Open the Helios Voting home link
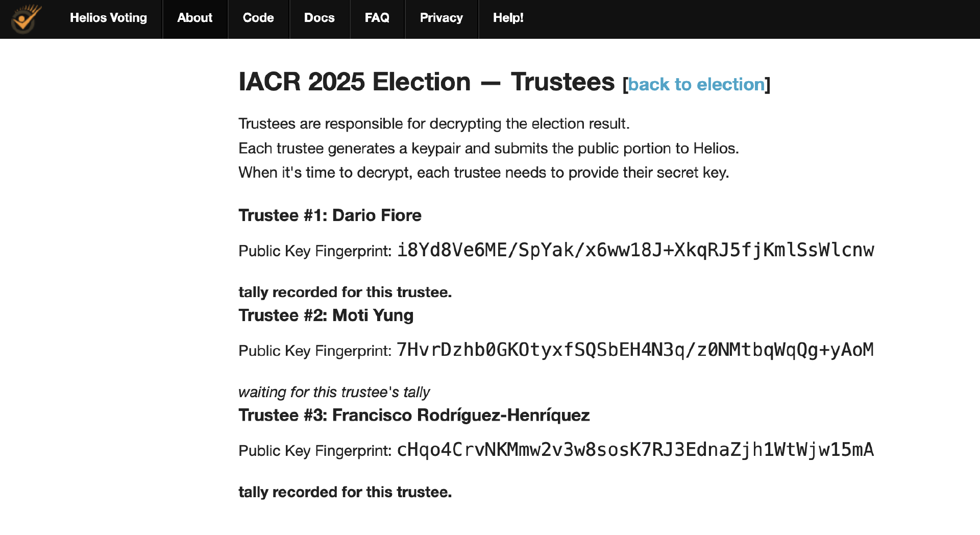The width and height of the screenshot is (980, 535). (108, 18)
